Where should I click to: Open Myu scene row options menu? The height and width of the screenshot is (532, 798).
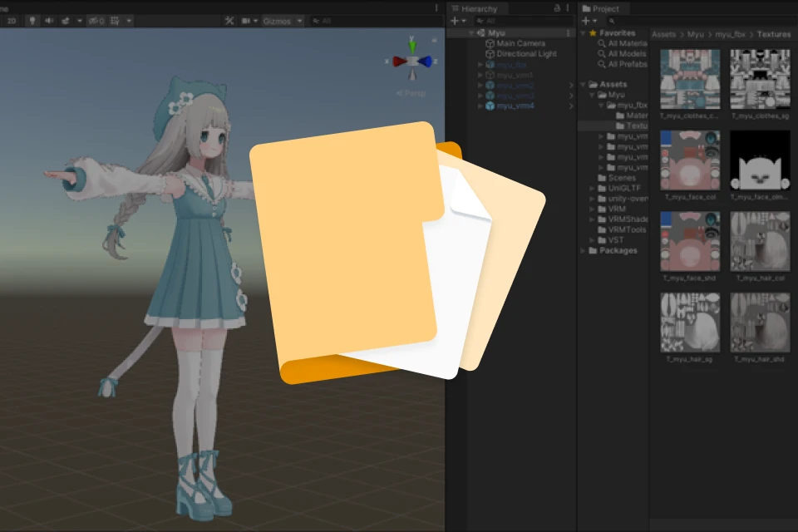click(568, 33)
